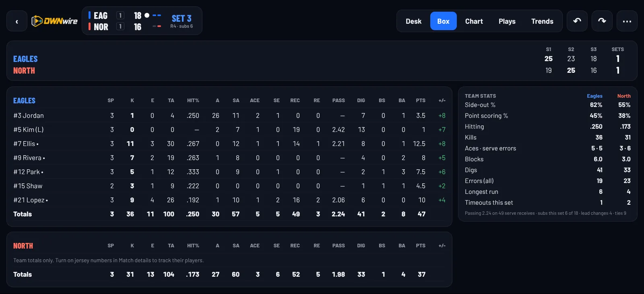Image resolution: width=644 pixels, height=294 pixels.
Task: Click the PASS column header in North table
Action: [339, 246]
